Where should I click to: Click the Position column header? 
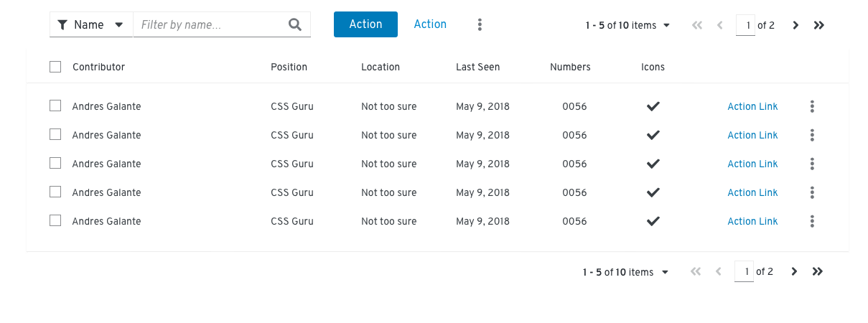coord(289,67)
